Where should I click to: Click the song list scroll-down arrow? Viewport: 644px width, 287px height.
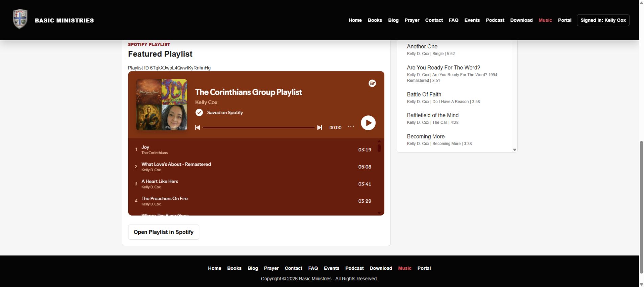[515, 150]
